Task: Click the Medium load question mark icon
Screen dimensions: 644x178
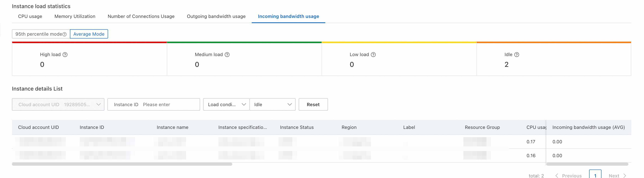Action: tap(227, 55)
